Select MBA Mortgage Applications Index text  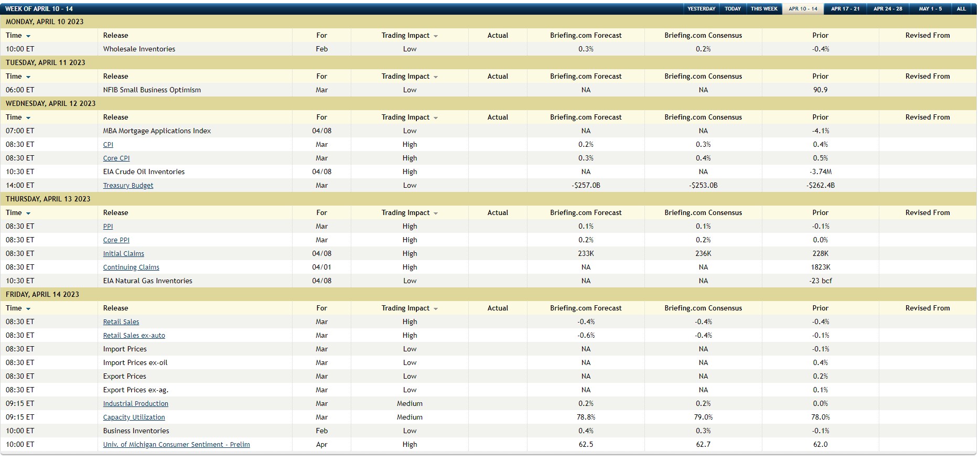157,131
